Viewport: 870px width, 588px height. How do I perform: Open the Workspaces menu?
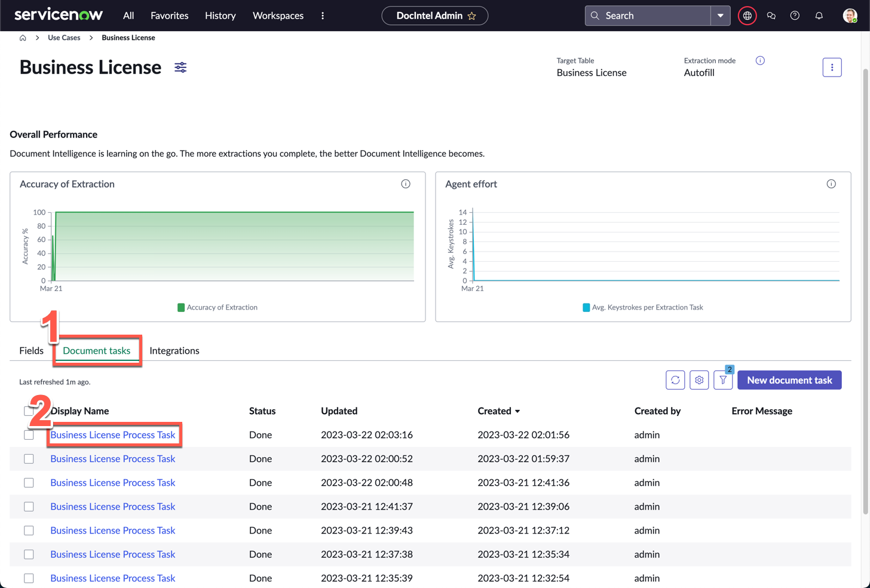[278, 16]
